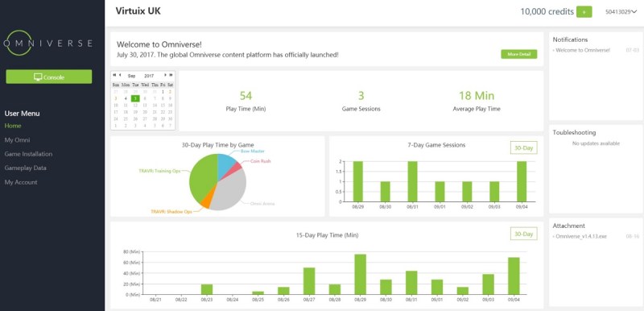Click the Virtuix UK title

click(x=138, y=11)
